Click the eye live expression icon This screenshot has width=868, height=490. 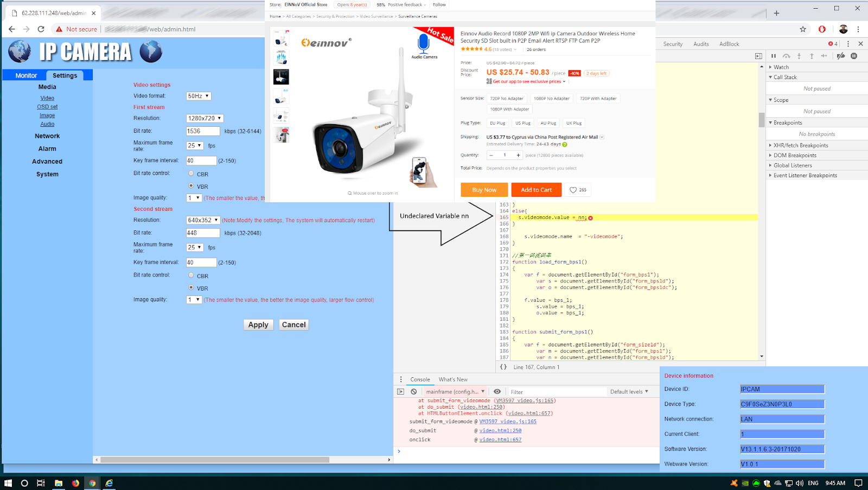click(x=497, y=391)
